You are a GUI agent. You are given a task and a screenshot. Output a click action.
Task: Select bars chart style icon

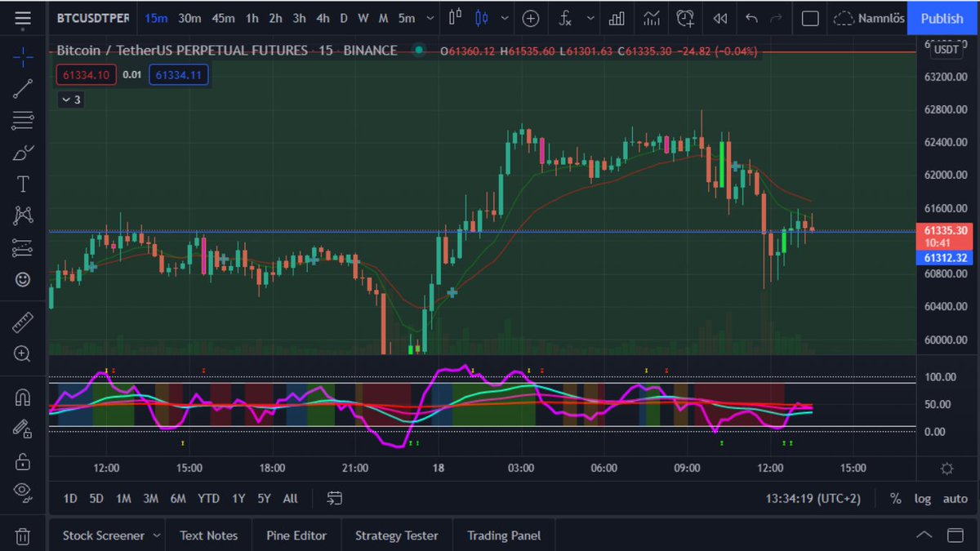tap(455, 18)
